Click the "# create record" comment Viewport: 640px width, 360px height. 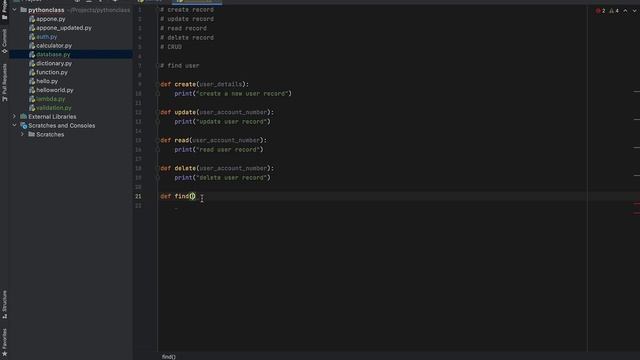(187, 10)
